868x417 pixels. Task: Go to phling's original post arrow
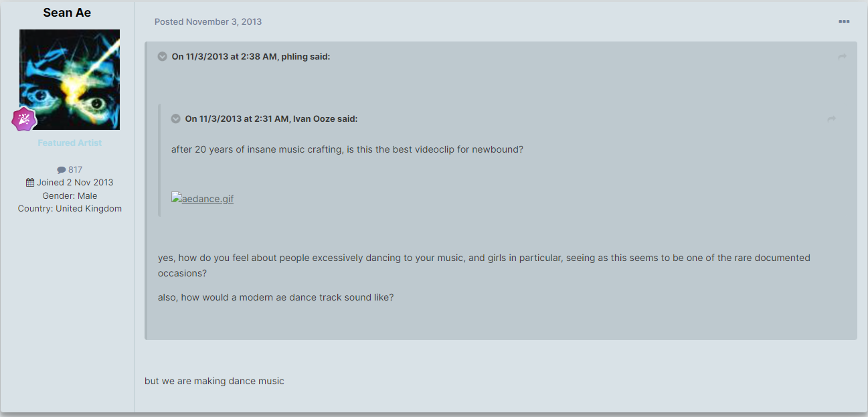(842, 57)
